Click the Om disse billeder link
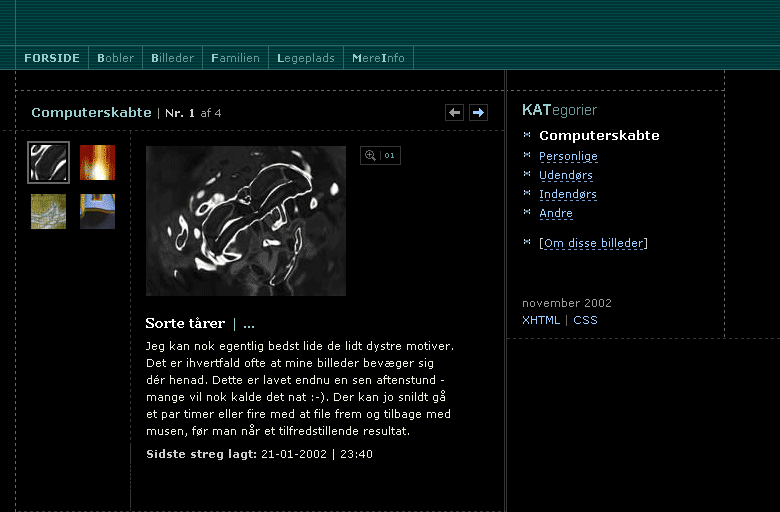This screenshot has height=512, width=780. (593, 243)
